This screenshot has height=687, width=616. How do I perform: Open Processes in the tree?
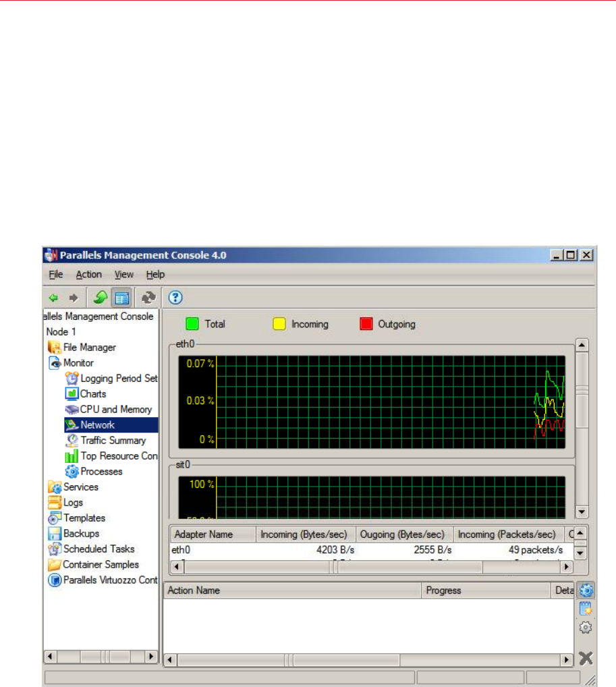(x=101, y=472)
